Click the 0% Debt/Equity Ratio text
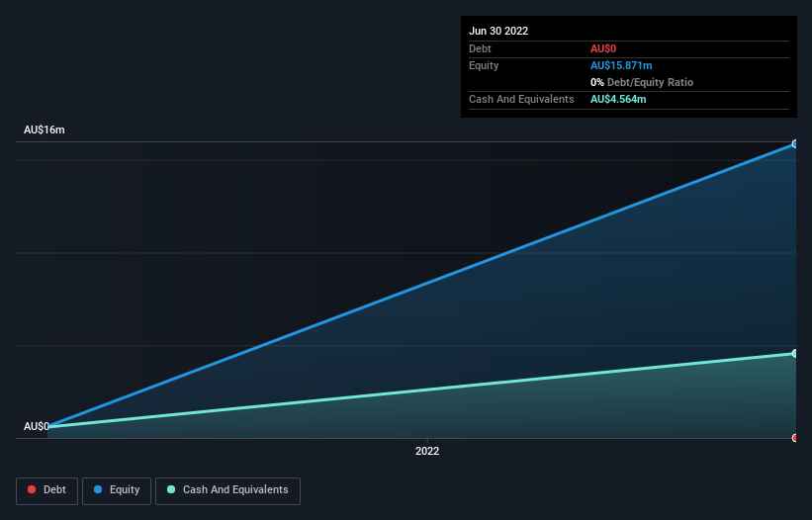Viewport: 812px width, 520px height. click(642, 82)
